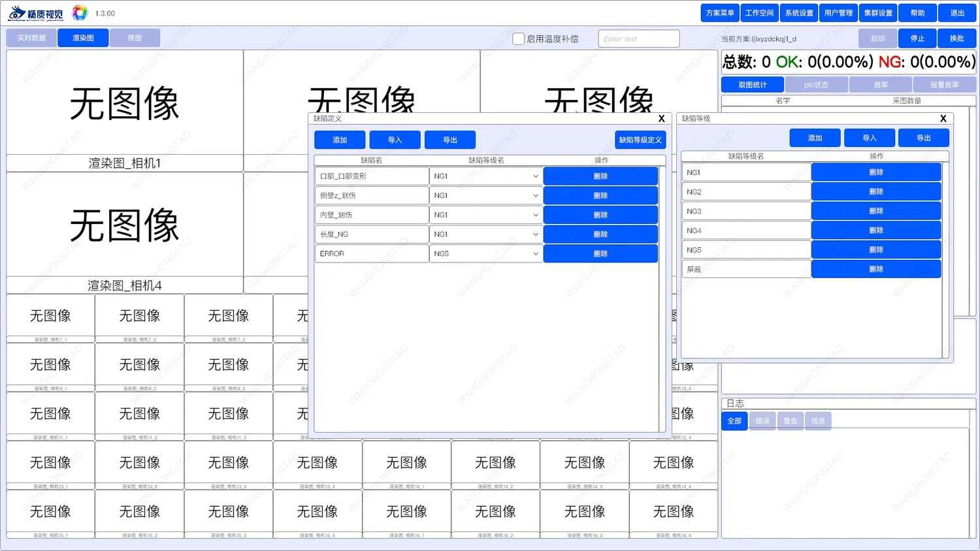Viewport: 980px width, 551px height.
Task: Open NG5 dropdown for ERROR defect
Action: [485, 254]
